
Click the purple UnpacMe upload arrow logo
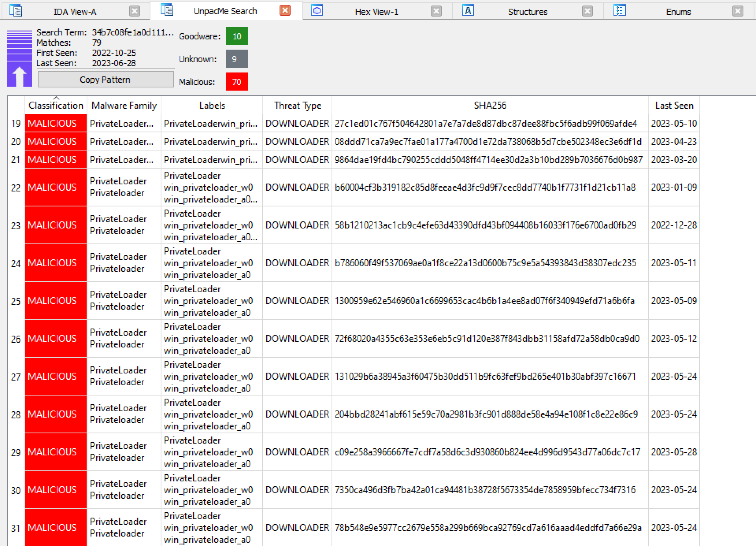point(19,58)
